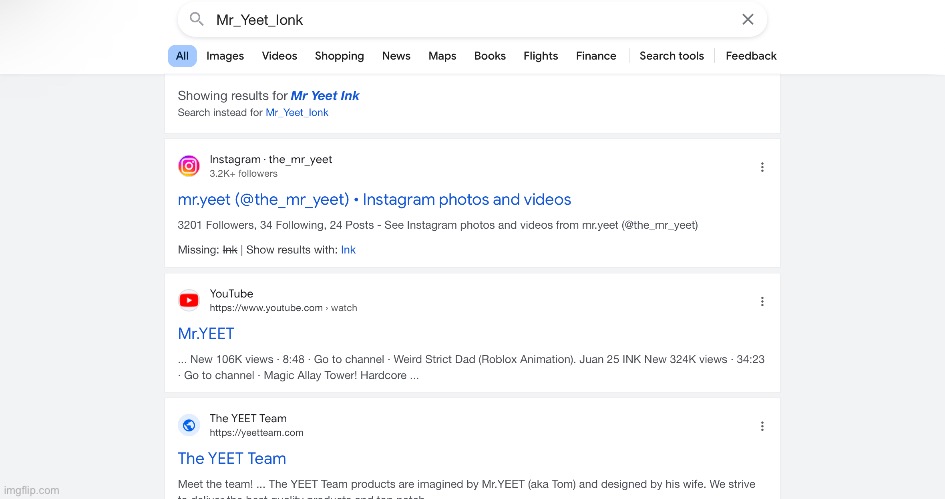The width and height of the screenshot is (945, 499).
Task: Open the Finance tab
Action: pyautogui.click(x=596, y=56)
